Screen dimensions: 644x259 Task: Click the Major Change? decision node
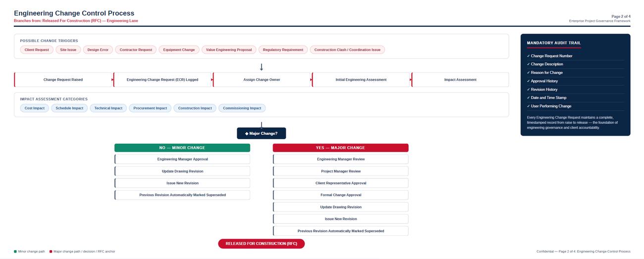click(262, 133)
